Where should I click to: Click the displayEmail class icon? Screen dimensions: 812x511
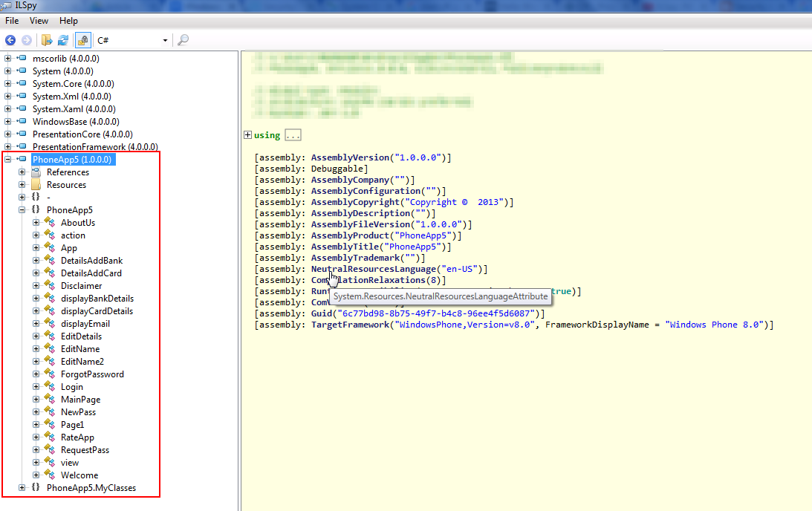pos(50,324)
